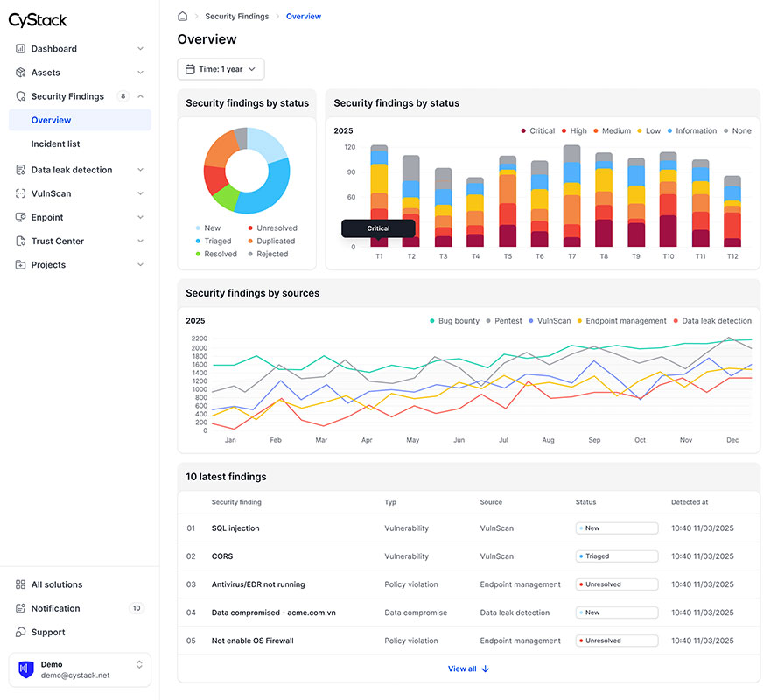Toggle the Pentest legend item

(503, 321)
